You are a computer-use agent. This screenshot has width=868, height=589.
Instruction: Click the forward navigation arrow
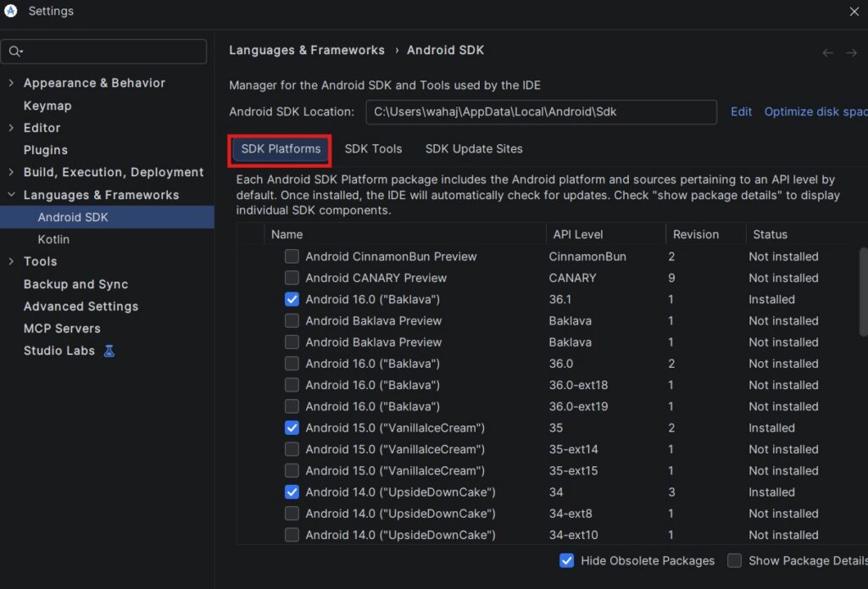pyautogui.click(x=852, y=53)
